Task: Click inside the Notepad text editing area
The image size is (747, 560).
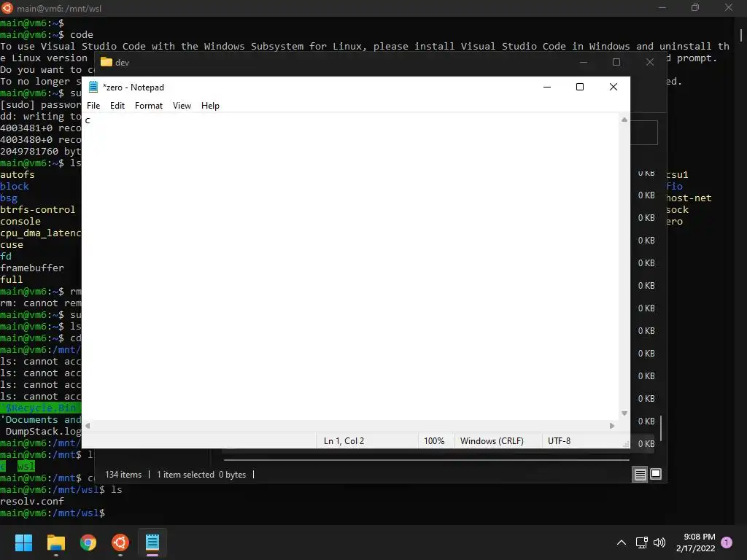Action: click(x=352, y=267)
